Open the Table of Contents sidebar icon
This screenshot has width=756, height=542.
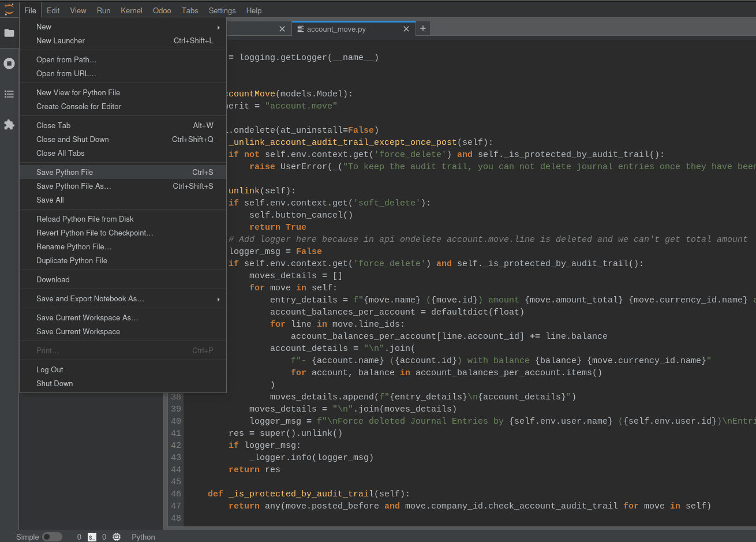point(9,94)
